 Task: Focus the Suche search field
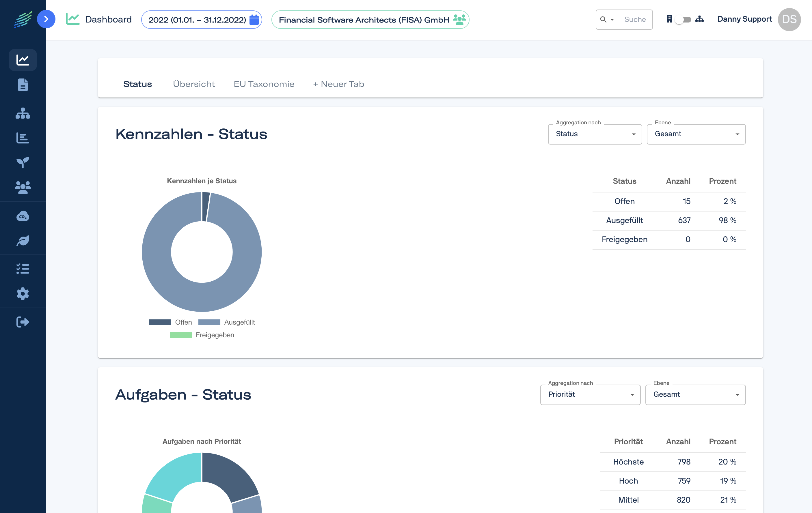[x=635, y=20]
